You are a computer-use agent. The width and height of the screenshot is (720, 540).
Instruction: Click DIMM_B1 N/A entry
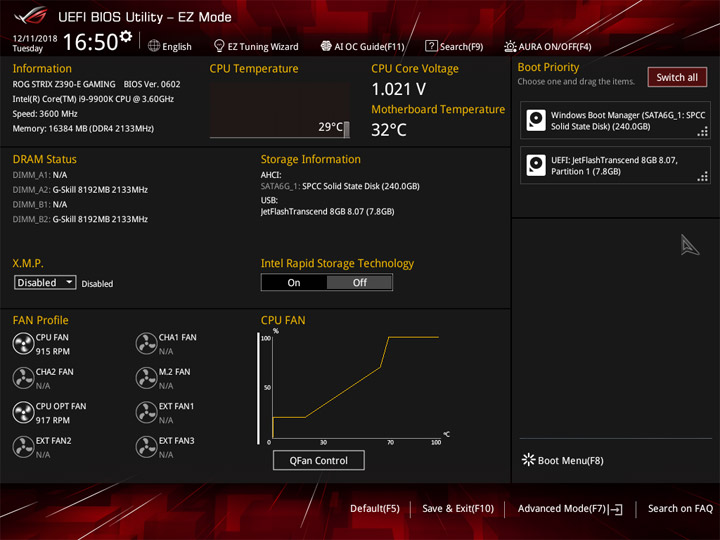point(39,204)
